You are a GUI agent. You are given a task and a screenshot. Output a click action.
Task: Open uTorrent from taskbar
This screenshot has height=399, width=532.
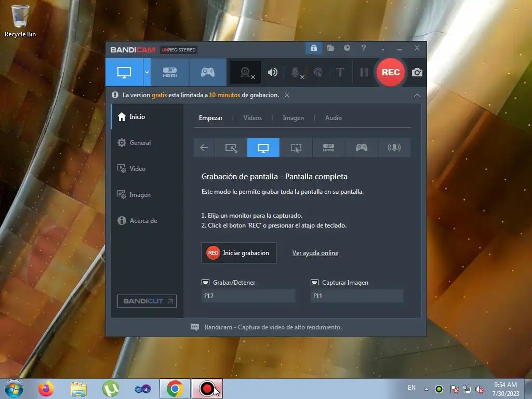[x=111, y=389]
